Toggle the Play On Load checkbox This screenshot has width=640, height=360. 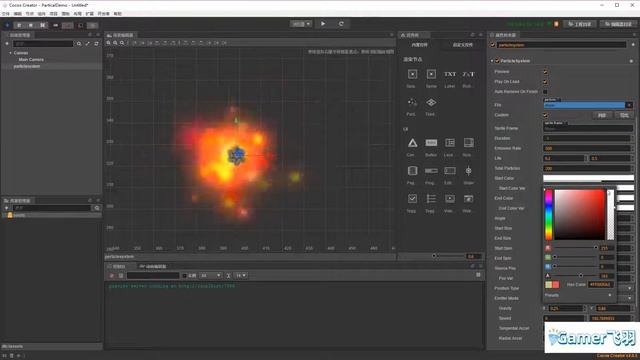tap(545, 82)
